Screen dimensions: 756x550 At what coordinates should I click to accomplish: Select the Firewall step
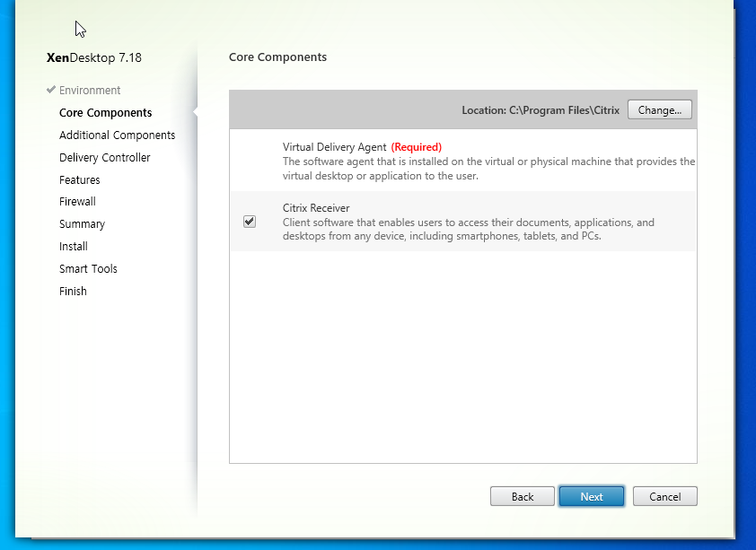pyautogui.click(x=77, y=202)
